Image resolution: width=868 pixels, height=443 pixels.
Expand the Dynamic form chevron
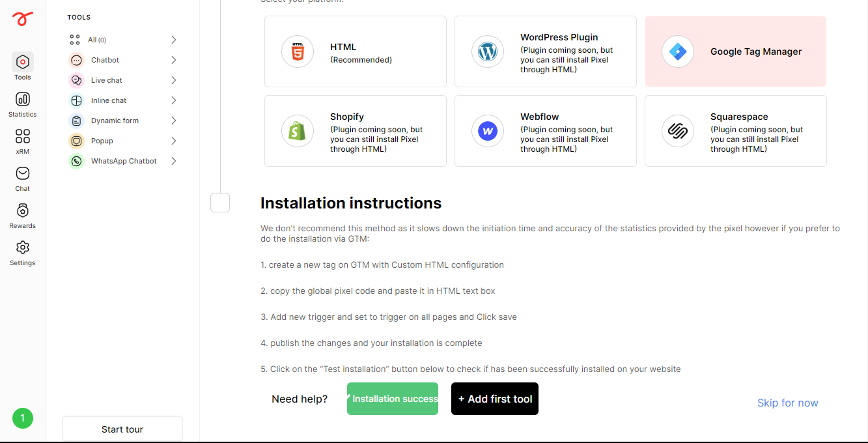pyautogui.click(x=174, y=121)
